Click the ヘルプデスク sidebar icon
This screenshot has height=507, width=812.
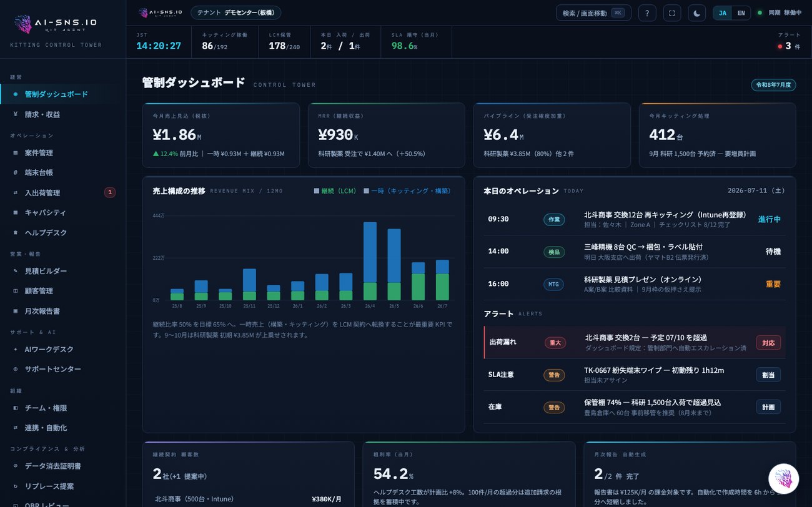point(16,232)
